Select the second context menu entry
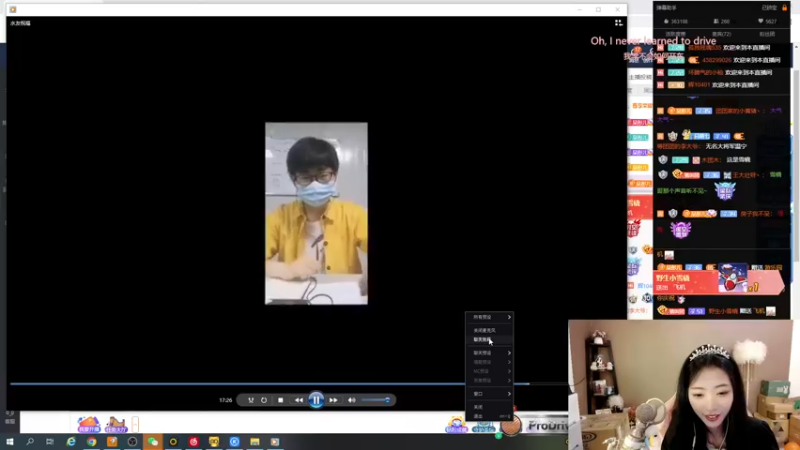Image resolution: width=800 pixels, height=450 pixels. (489, 330)
